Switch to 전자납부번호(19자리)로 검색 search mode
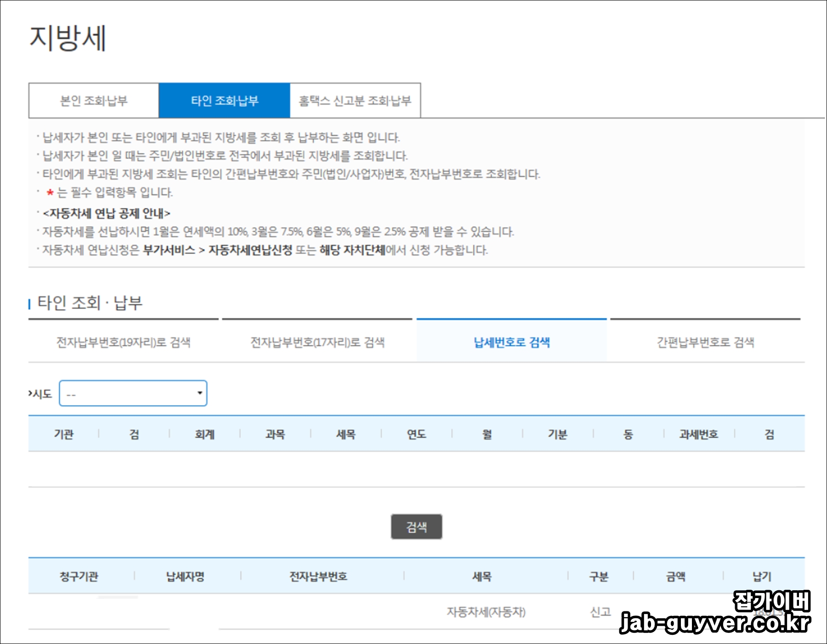827x644 pixels. tap(124, 342)
